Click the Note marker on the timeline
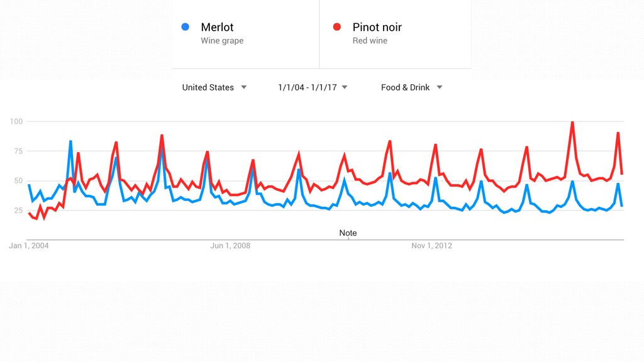Image resolution: width=644 pixels, height=362 pixels. pyautogui.click(x=348, y=233)
